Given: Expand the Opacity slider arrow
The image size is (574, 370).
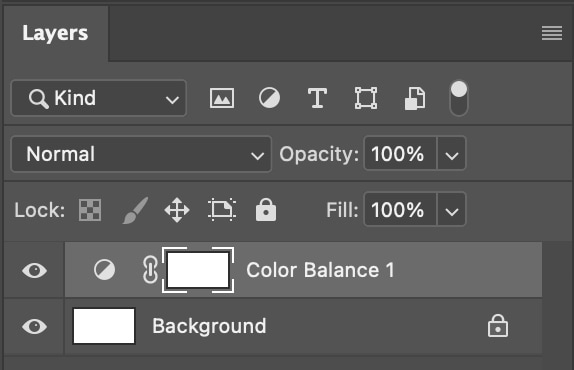Looking at the screenshot, I should tap(452, 154).
